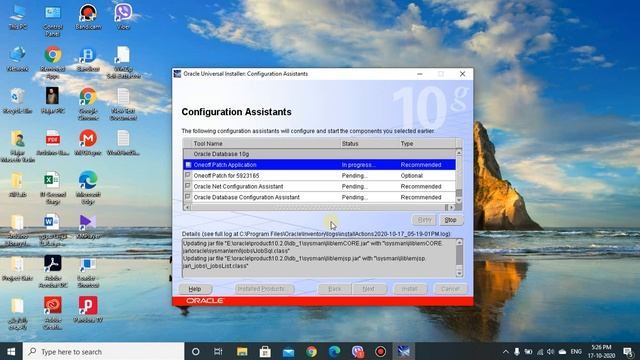The width and height of the screenshot is (640, 360).
Task: Launch the Bandicam desktop shortcut
Action: point(88,17)
